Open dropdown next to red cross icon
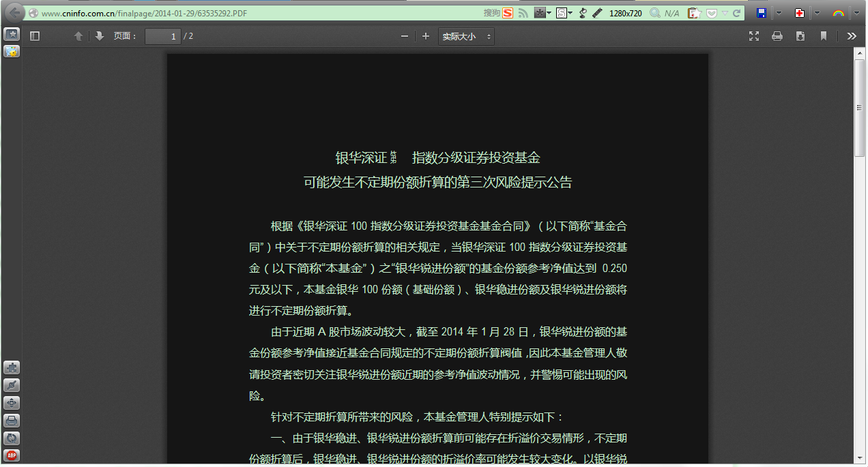 (x=818, y=13)
